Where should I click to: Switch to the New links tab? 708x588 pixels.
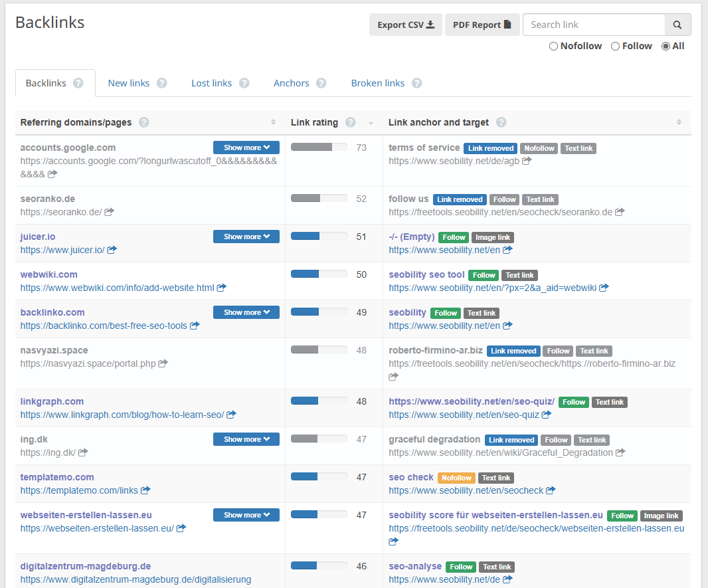pyautogui.click(x=129, y=83)
